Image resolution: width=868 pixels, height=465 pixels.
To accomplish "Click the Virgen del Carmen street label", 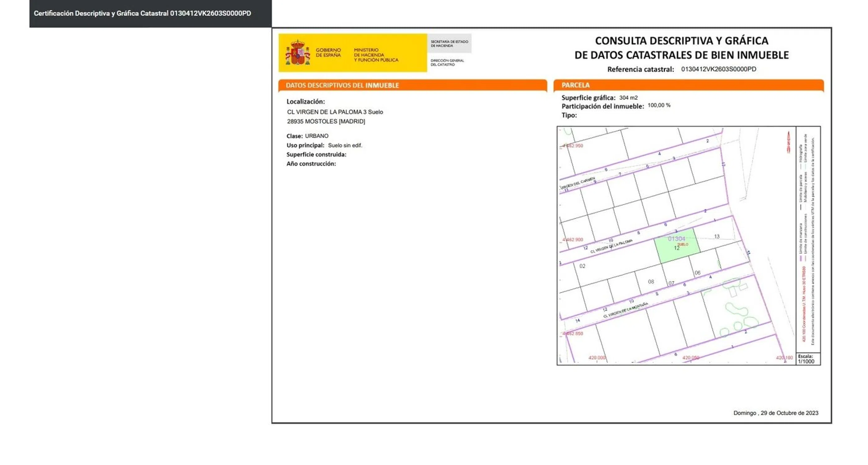I will coord(577,183).
